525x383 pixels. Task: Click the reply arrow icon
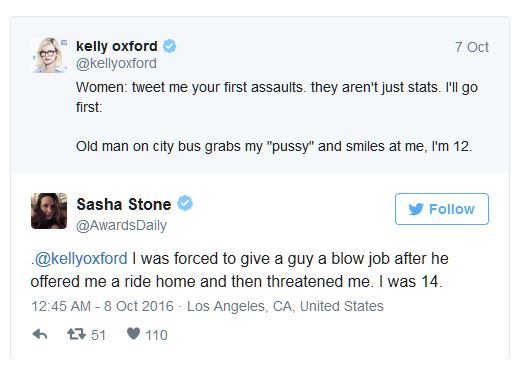click(x=40, y=334)
